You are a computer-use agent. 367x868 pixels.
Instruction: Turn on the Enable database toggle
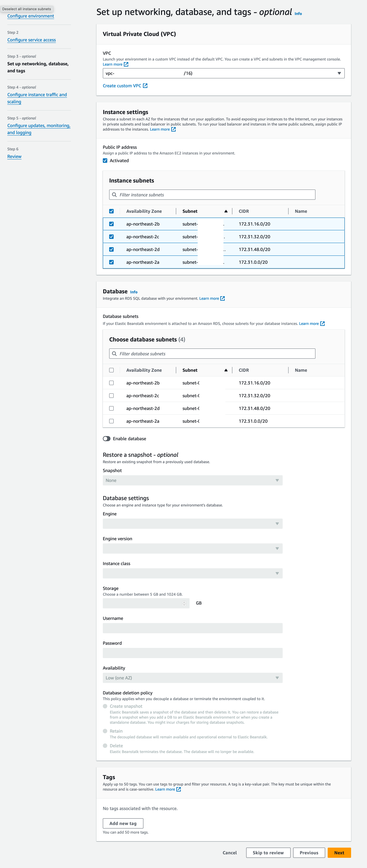point(107,439)
